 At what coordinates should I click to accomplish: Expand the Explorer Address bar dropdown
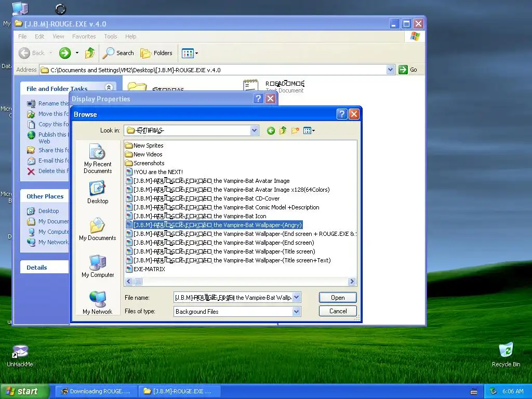390,70
